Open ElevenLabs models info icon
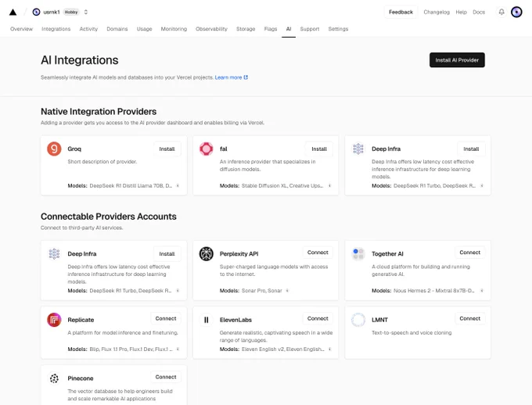 tap(329, 349)
